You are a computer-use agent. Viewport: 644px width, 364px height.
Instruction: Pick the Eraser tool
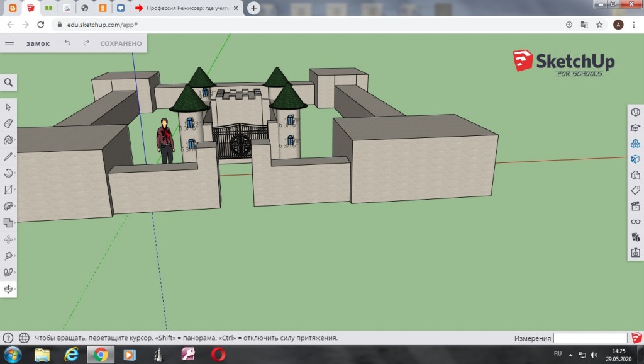pyautogui.click(x=8, y=123)
